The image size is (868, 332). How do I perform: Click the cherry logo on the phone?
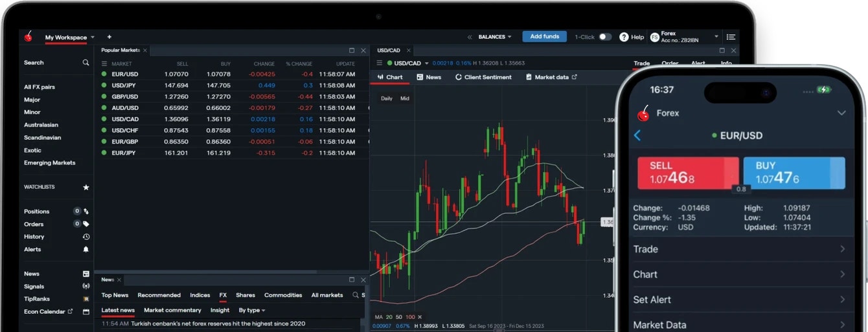(643, 113)
